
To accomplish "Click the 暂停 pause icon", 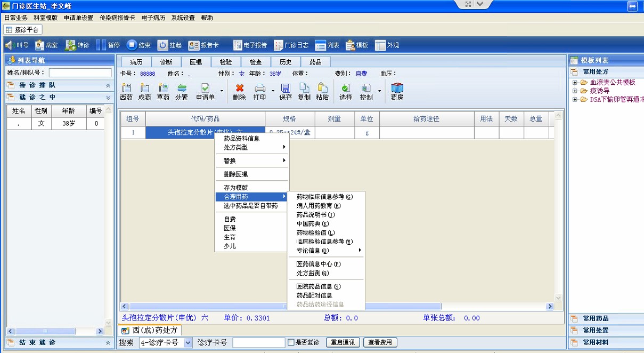I will point(101,45).
